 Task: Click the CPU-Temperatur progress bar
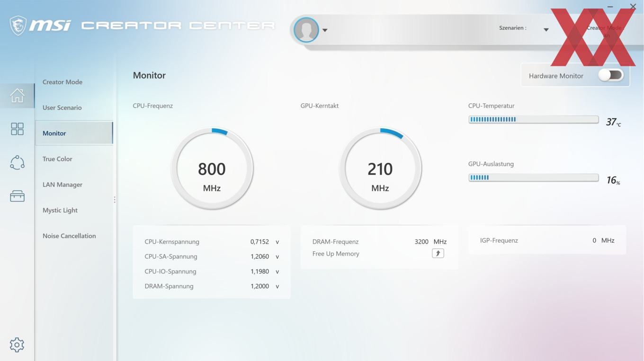[x=533, y=119]
